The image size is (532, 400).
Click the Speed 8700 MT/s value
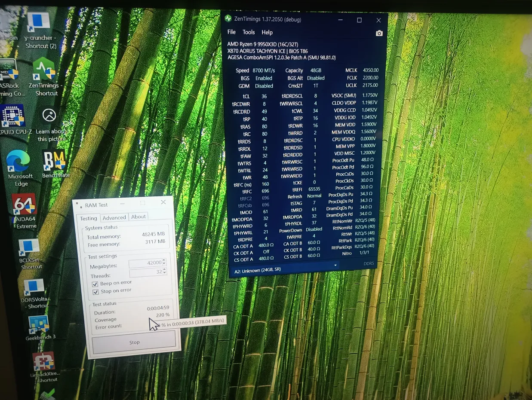(x=264, y=70)
